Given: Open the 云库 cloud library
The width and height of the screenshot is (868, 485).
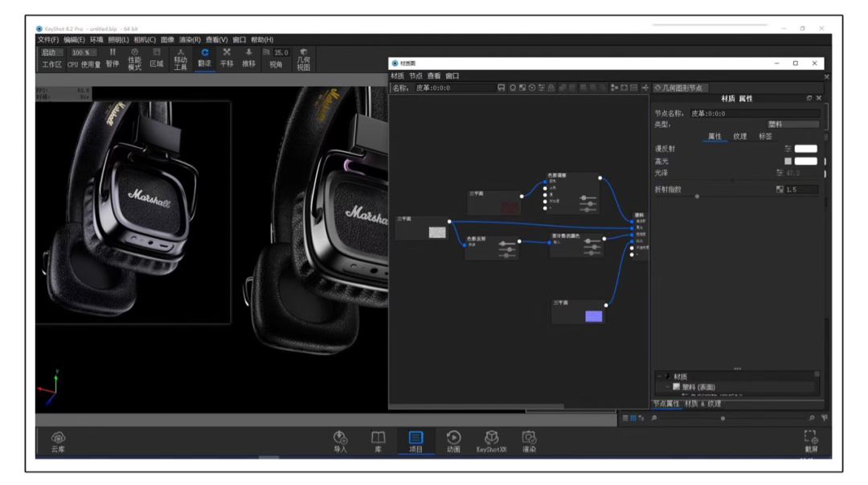Looking at the screenshot, I should [x=58, y=442].
